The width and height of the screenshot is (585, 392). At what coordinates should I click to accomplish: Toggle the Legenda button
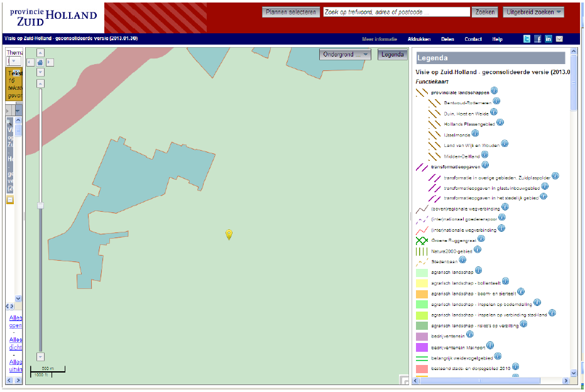(x=392, y=55)
